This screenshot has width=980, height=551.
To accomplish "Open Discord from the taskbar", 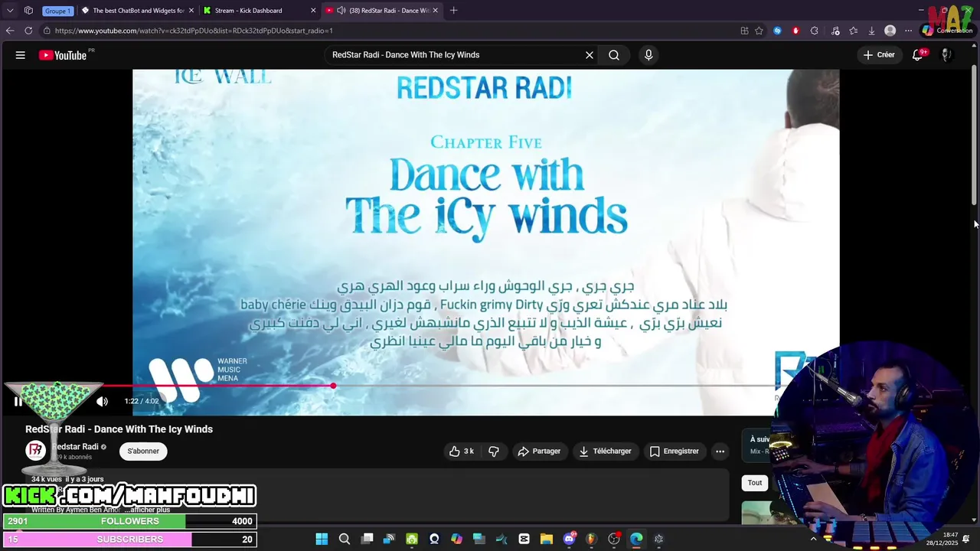I will point(570,539).
